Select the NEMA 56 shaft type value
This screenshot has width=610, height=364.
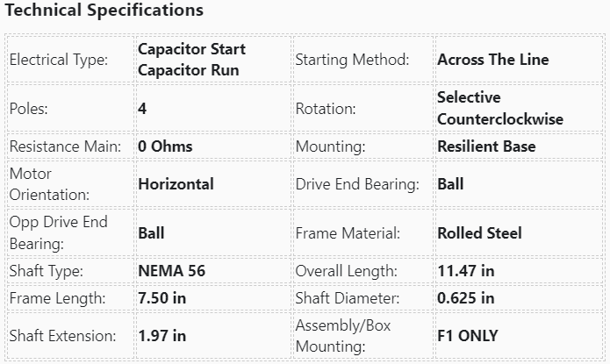171,271
